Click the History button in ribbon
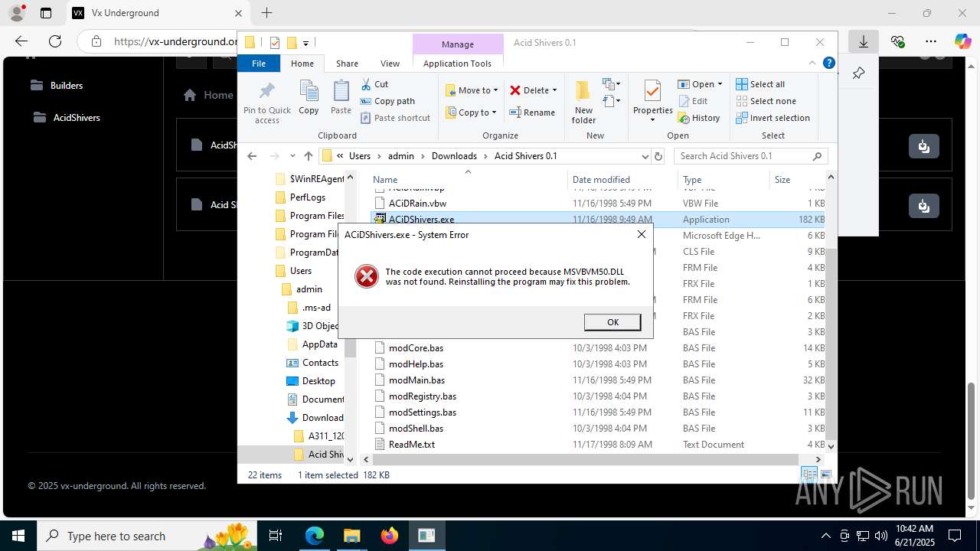 [x=699, y=118]
